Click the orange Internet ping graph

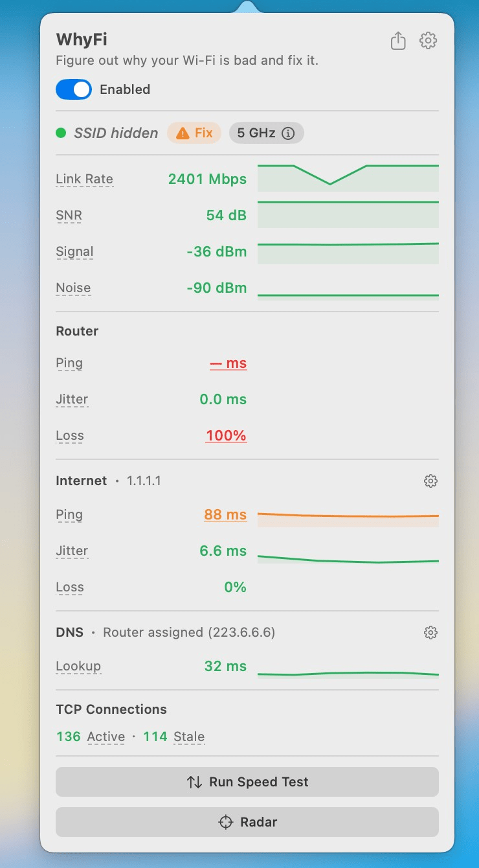pyautogui.click(x=348, y=514)
